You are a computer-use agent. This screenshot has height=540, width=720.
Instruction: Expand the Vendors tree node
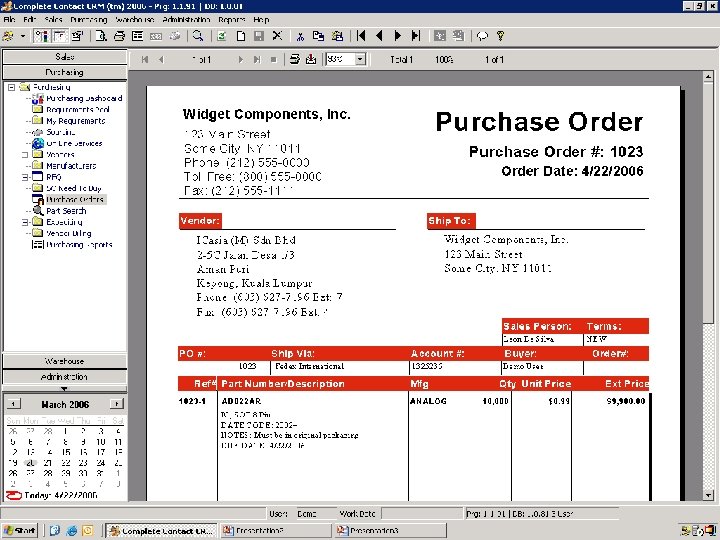[25, 155]
